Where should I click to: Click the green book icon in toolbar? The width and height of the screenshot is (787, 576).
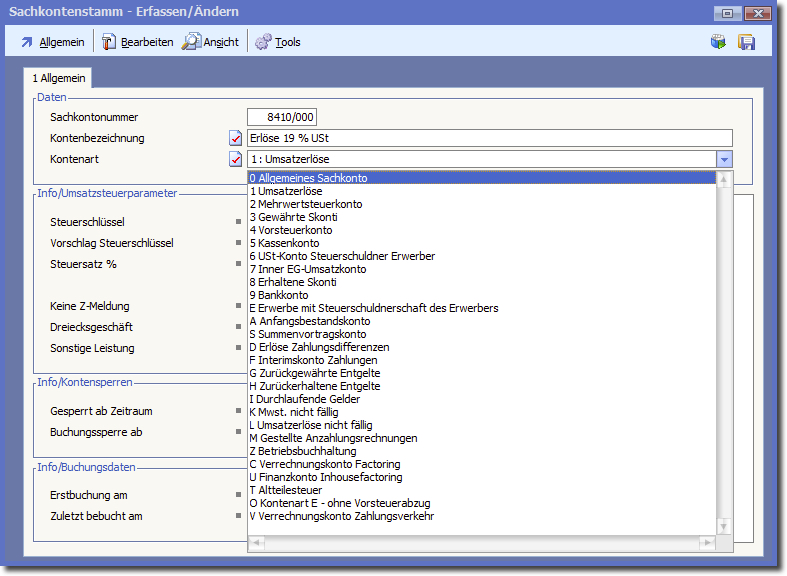[718, 42]
